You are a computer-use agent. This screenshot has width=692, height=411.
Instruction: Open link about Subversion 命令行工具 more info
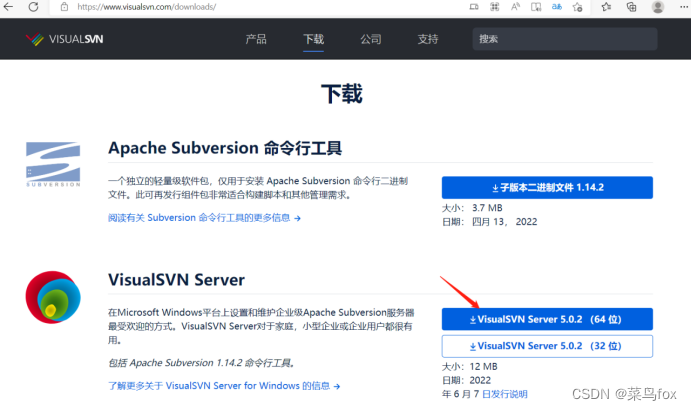pyautogui.click(x=204, y=218)
